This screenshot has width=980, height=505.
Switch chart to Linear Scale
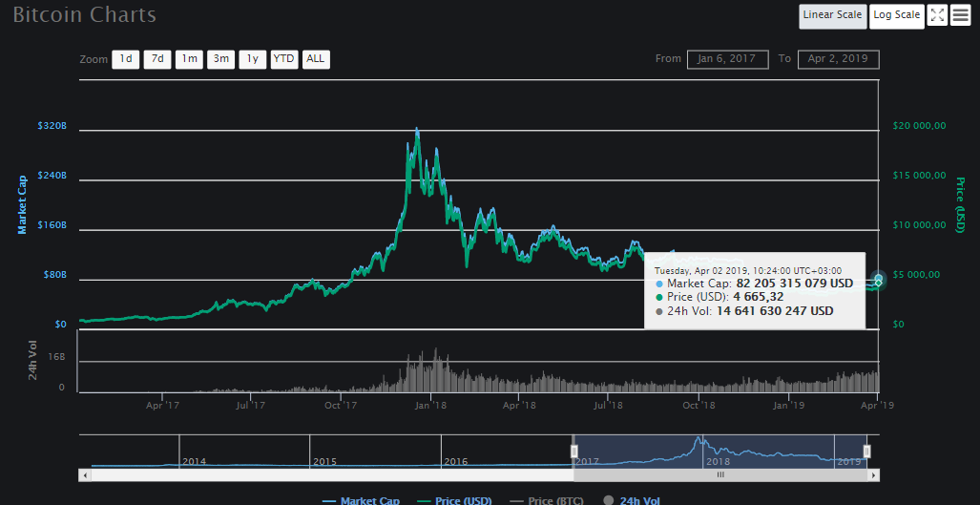(832, 15)
